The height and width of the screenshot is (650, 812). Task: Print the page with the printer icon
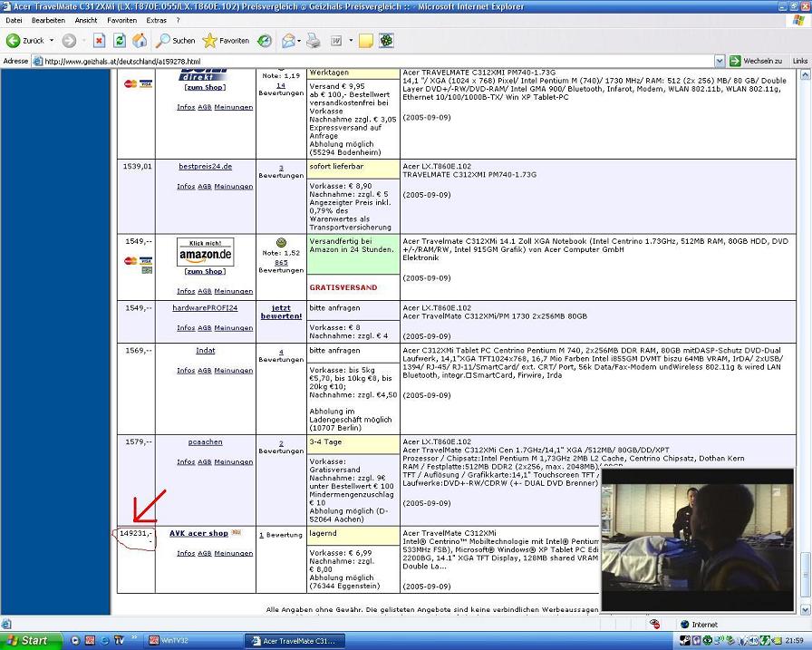point(314,41)
